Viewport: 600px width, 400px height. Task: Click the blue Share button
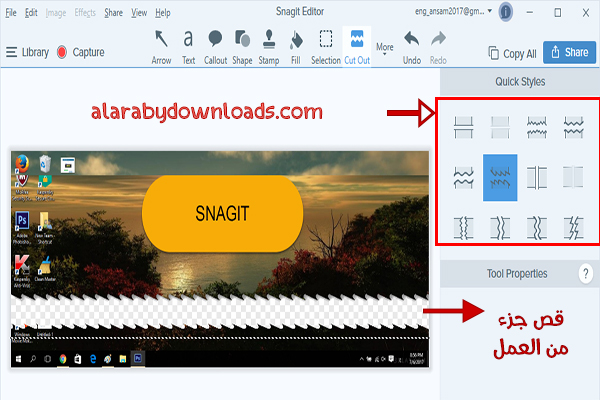coord(569,52)
